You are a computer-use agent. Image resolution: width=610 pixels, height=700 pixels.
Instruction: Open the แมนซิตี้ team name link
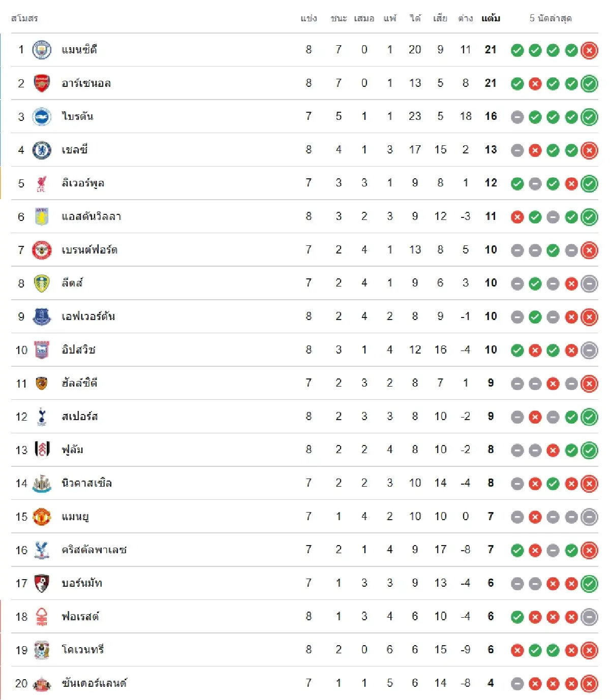[79, 50]
